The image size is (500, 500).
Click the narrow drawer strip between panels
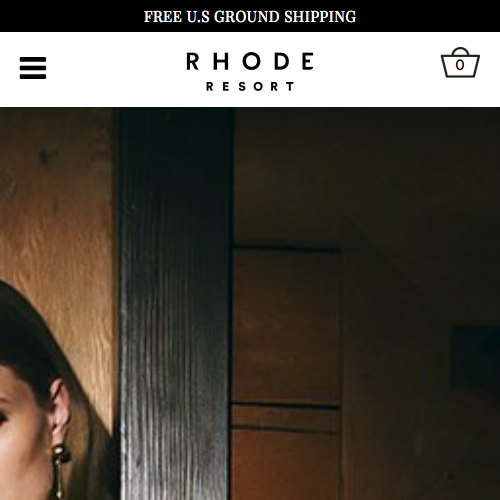click(286, 417)
